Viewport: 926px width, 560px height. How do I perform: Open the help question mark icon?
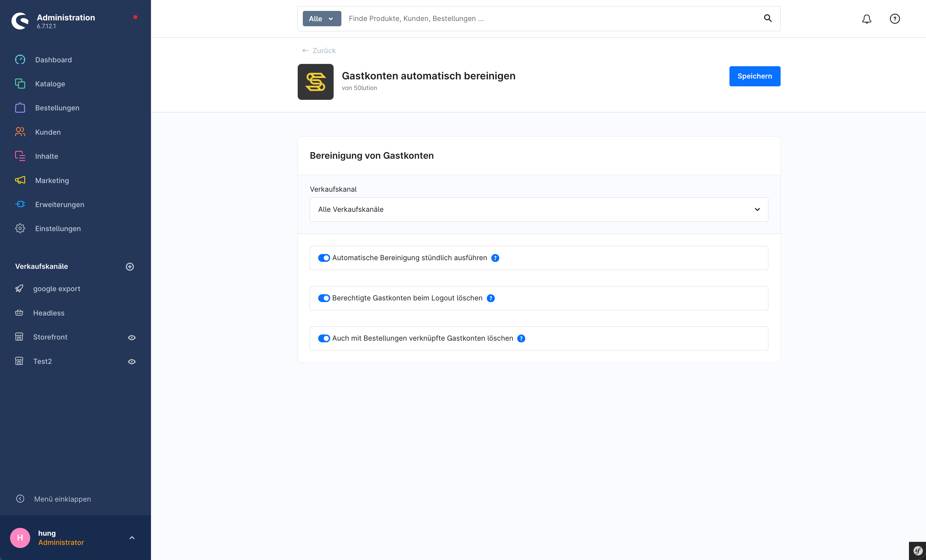pos(895,19)
